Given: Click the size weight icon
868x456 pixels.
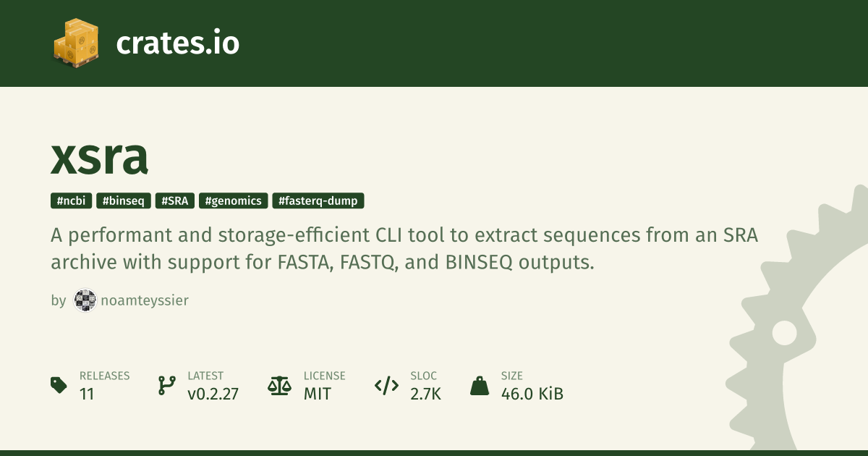Looking at the screenshot, I should point(480,385).
